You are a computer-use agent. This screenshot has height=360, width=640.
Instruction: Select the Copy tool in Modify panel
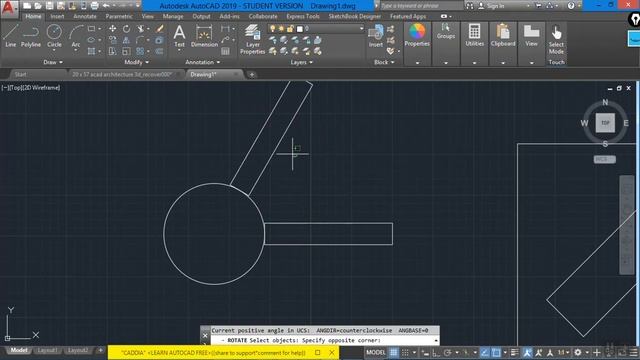[112, 40]
